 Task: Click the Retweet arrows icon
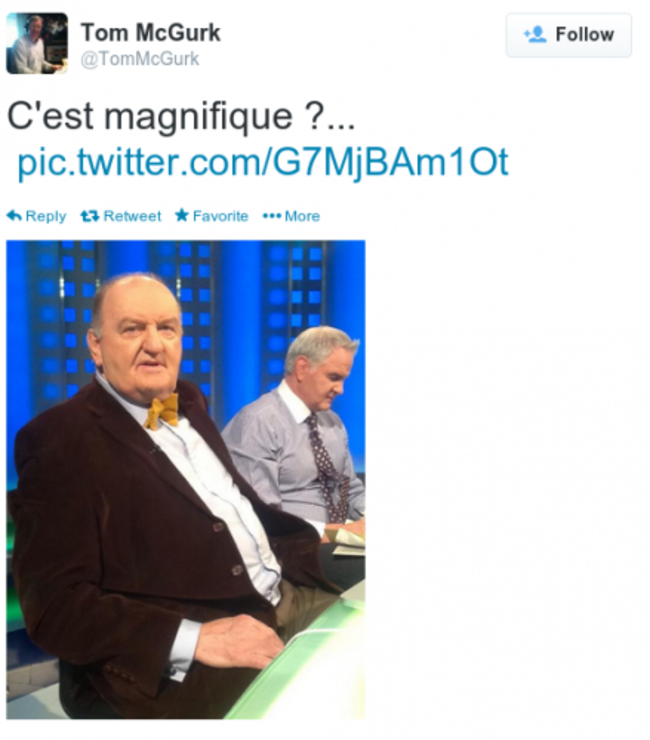point(90,216)
